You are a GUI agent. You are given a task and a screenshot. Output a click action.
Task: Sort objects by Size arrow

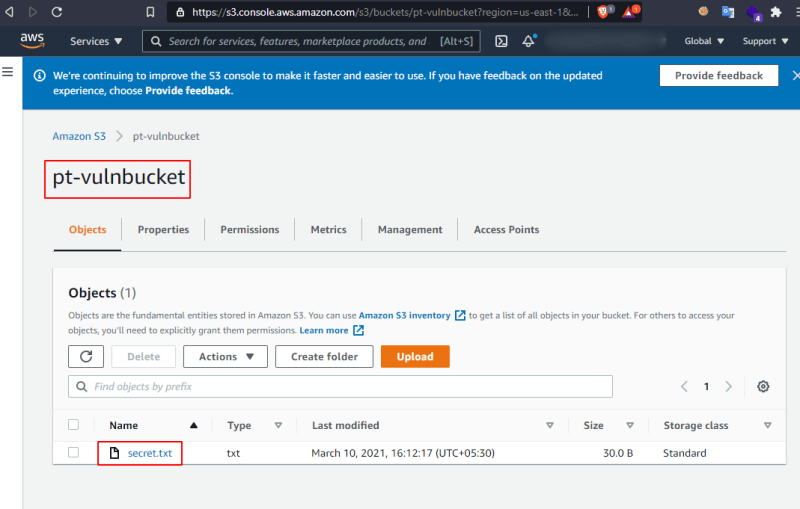630,425
